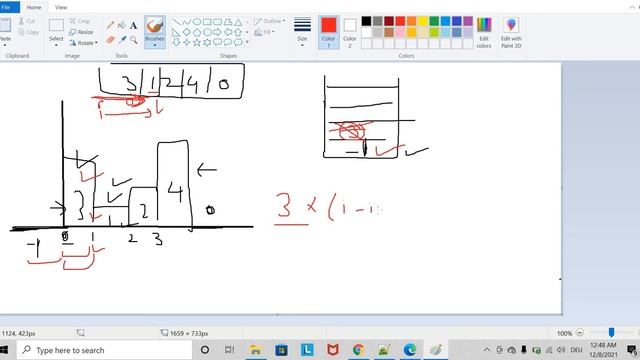Click the zoom slider handle

(611, 333)
